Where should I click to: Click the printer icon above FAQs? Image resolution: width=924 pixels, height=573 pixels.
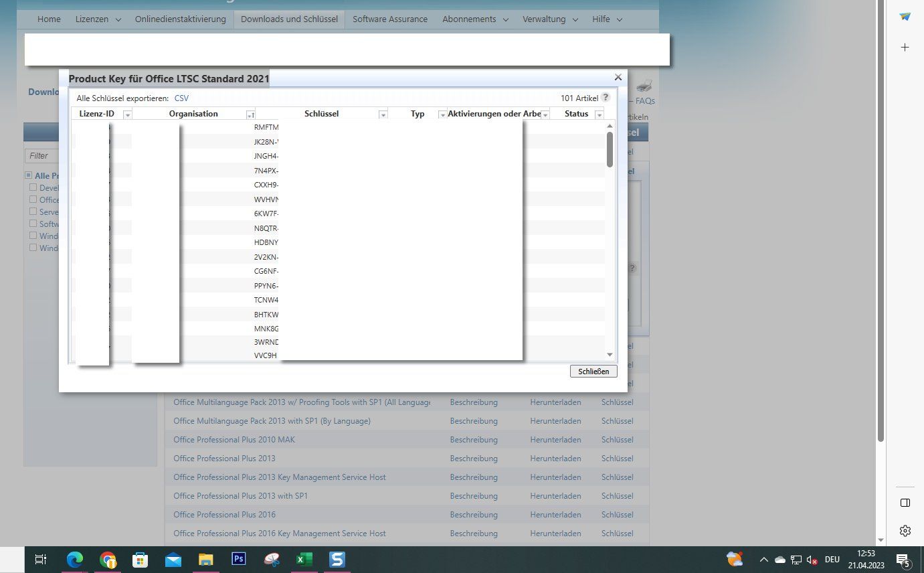[644, 86]
